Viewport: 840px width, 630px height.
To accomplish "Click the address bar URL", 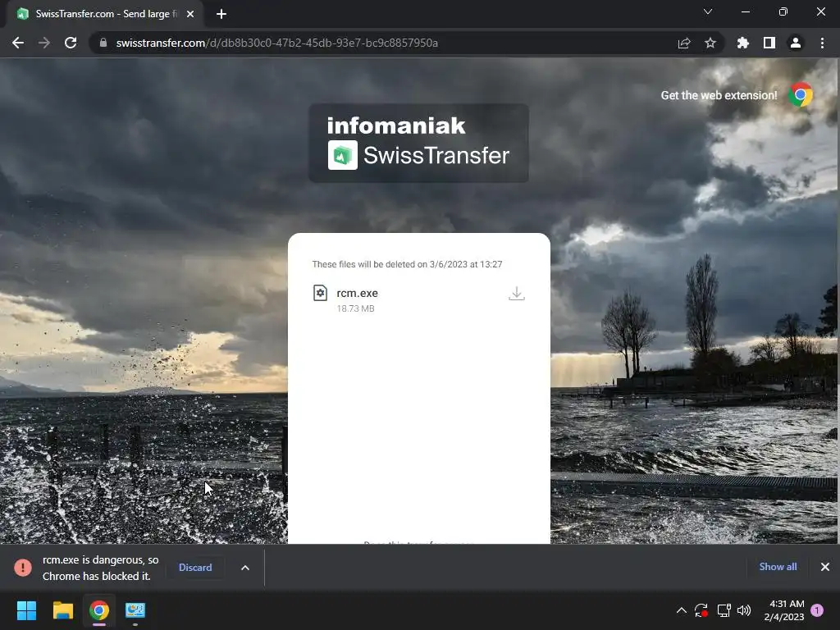I will [277, 43].
